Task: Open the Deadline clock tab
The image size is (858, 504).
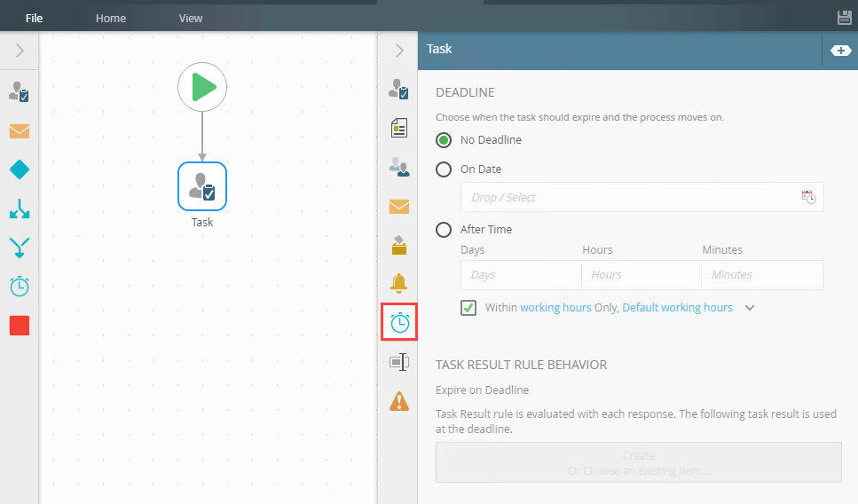Action: point(399,322)
